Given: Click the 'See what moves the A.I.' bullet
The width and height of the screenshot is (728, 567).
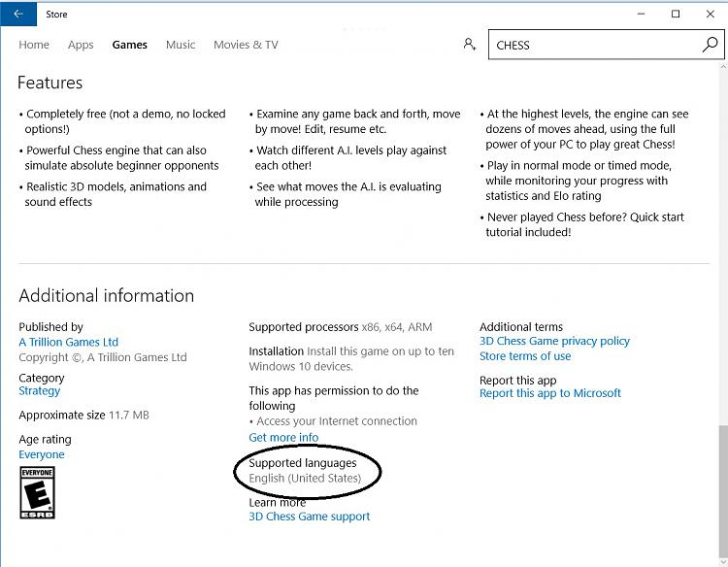Looking at the screenshot, I should (x=345, y=194).
